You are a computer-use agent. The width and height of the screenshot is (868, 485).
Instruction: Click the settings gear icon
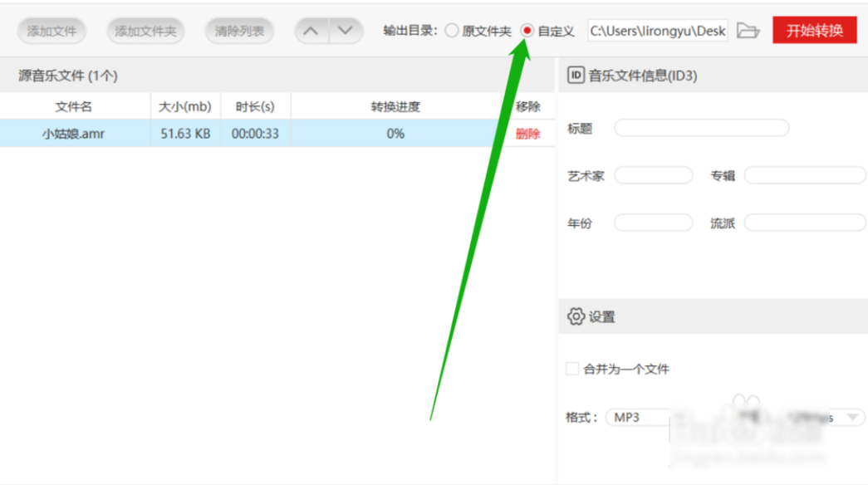click(576, 316)
